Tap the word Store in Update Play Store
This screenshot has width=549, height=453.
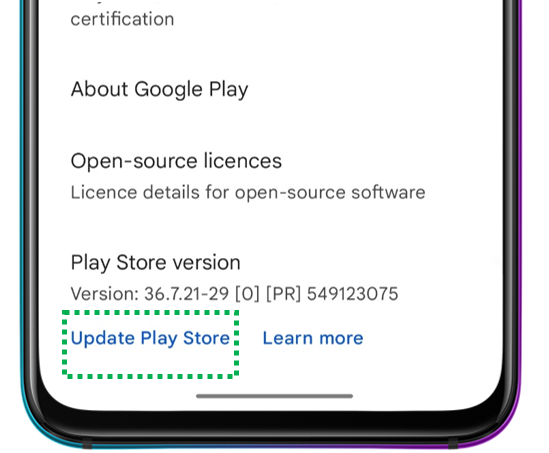(x=207, y=338)
